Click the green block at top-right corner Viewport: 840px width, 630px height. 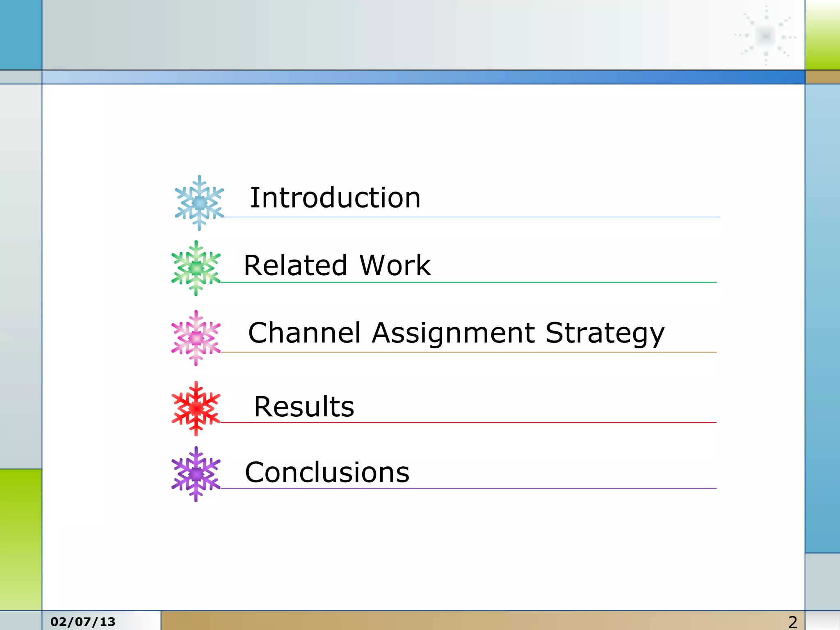822,35
